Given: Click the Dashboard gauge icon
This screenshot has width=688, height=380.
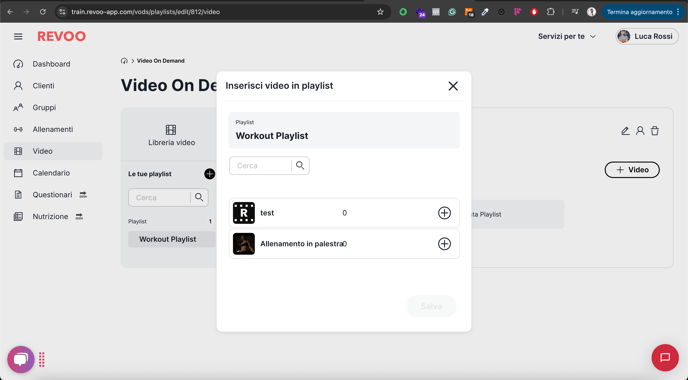Looking at the screenshot, I should (18, 64).
